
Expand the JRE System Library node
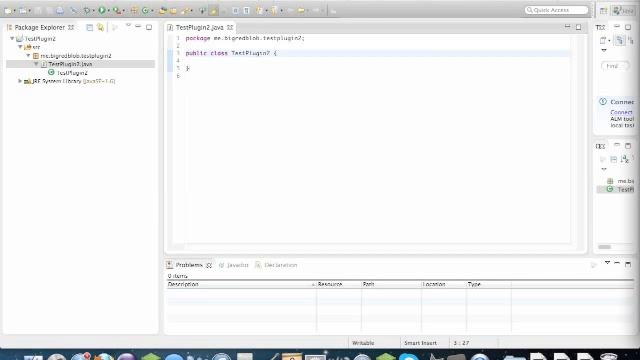pyautogui.click(x=20, y=81)
